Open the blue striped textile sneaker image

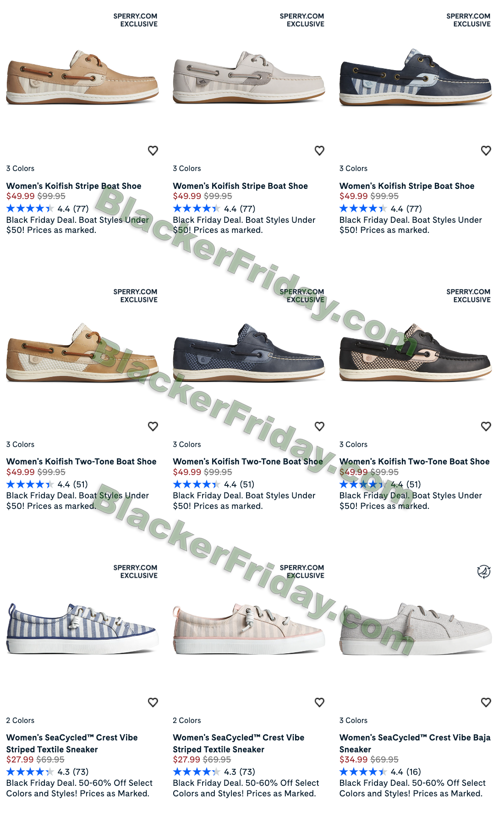(x=82, y=629)
